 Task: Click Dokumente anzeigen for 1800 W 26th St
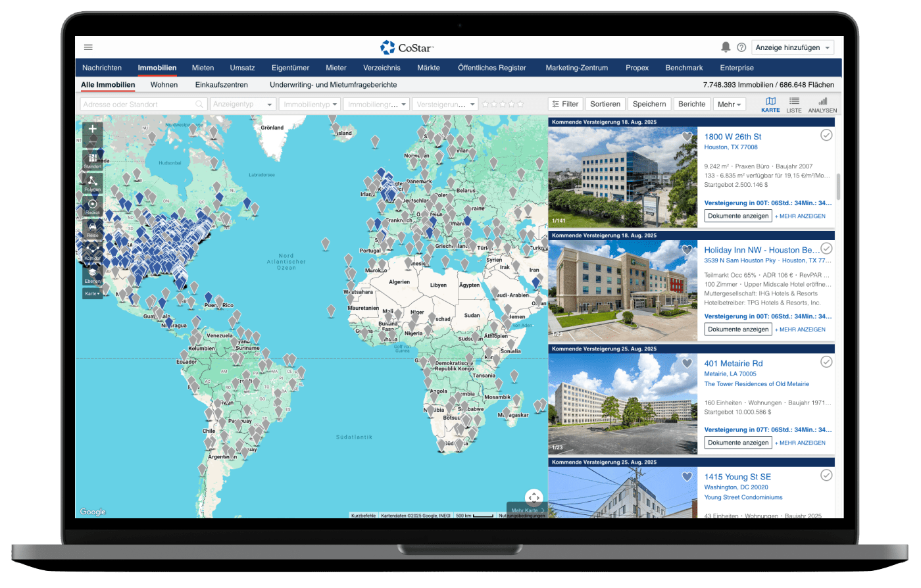click(x=738, y=216)
